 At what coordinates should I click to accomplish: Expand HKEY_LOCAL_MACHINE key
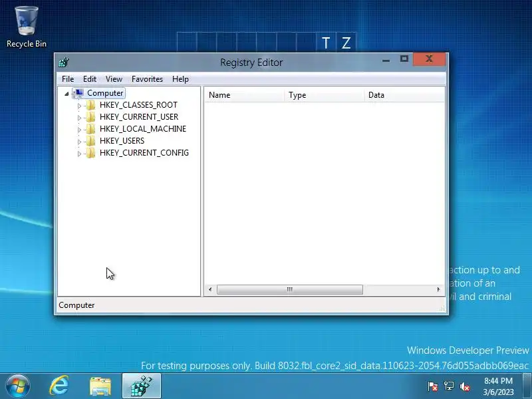79,130
